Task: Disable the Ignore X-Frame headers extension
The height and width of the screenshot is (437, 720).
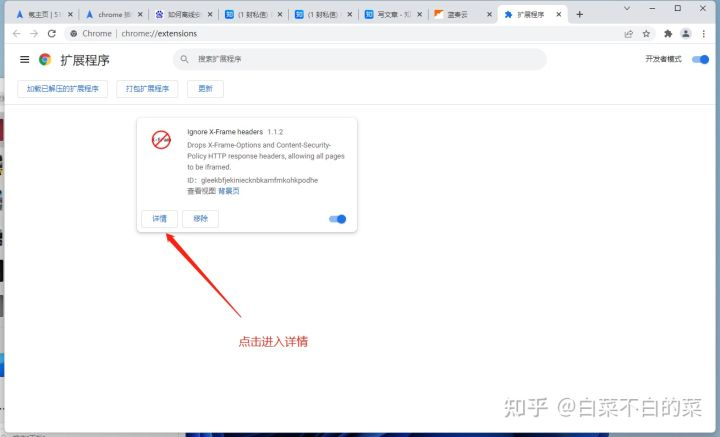Action: 338,219
